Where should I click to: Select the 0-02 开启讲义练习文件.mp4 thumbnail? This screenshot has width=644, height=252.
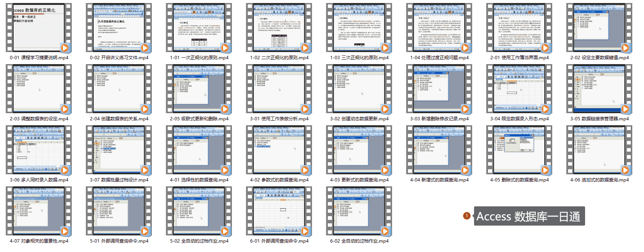tap(119, 28)
